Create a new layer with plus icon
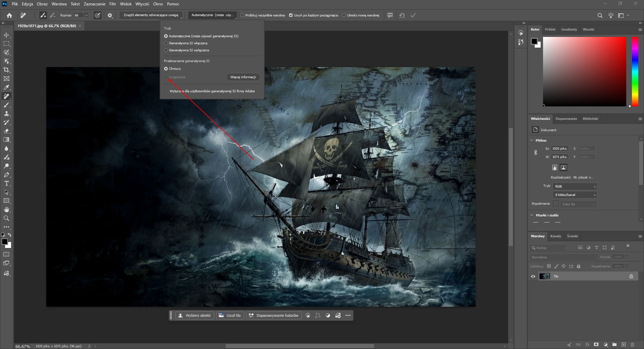The width and height of the screenshot is (644, 349). click(624, 344)
